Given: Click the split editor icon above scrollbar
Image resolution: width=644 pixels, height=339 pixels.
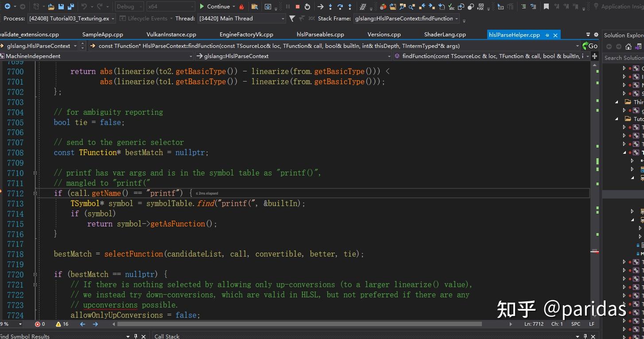Looking at the screenshot, I should click(x=595, y=56).
